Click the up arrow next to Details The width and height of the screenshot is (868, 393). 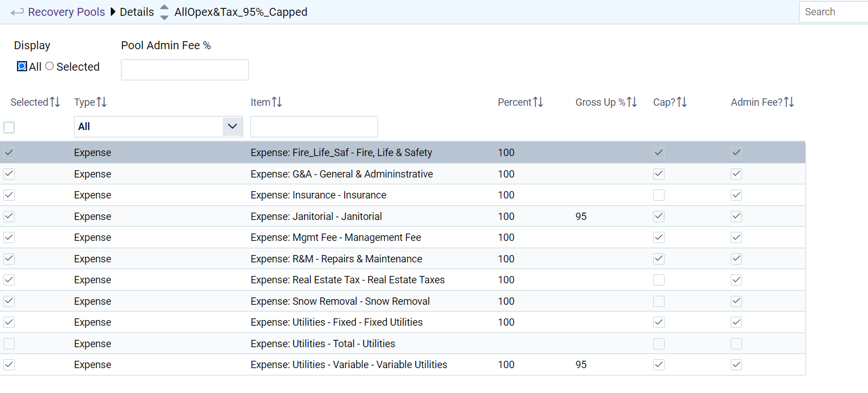pos(164,7)
